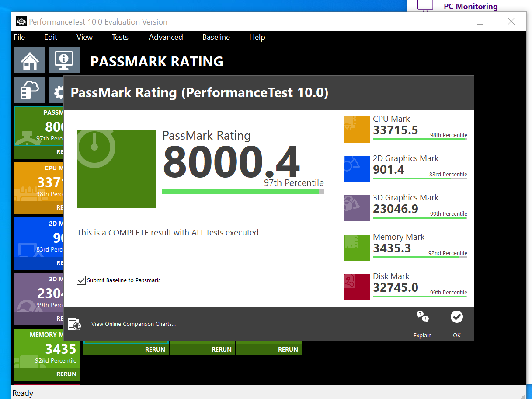Screen dimensions: 532x399
Task: Click the red Disk Mark icon
Action: 356,287
